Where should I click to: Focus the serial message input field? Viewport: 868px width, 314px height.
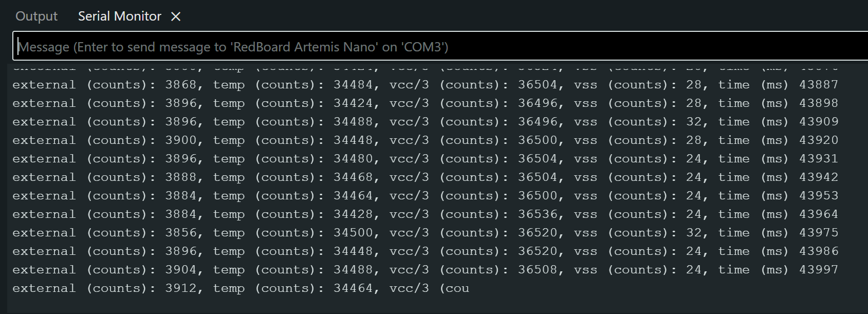pos(437,47)
